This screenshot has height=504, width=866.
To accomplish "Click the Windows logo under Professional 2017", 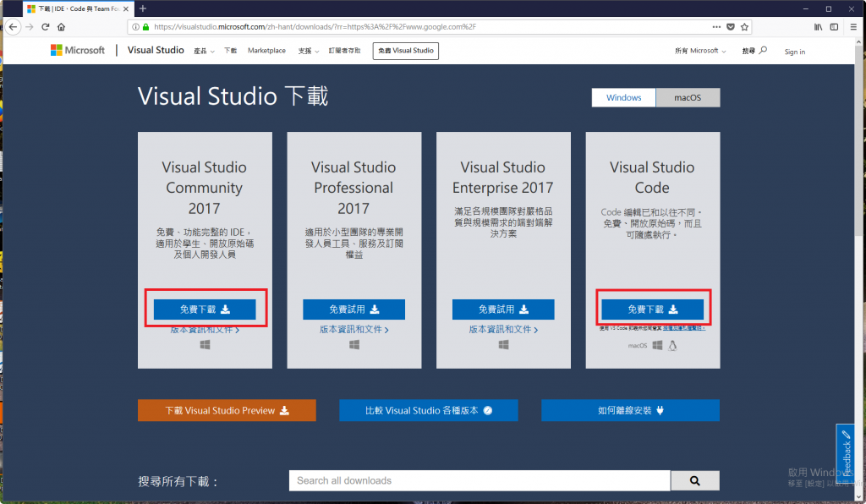I will (354, 344).
